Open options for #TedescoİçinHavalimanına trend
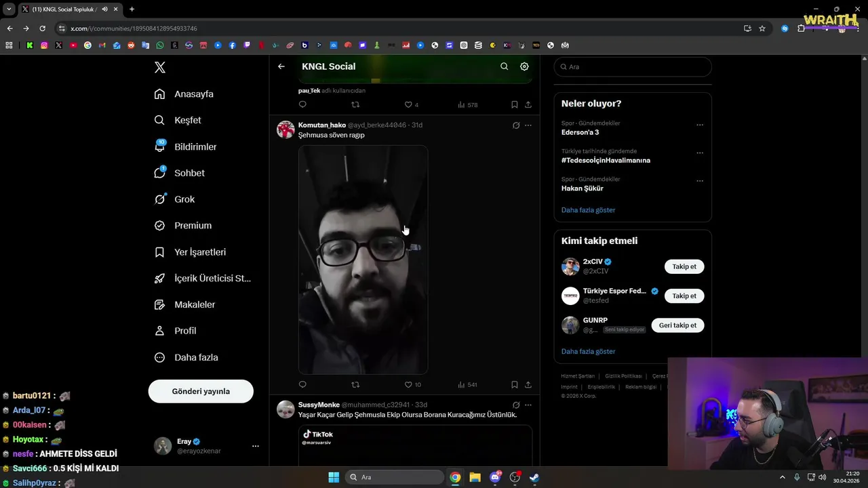This screenshot has height=488, width=868. point(700,152)
